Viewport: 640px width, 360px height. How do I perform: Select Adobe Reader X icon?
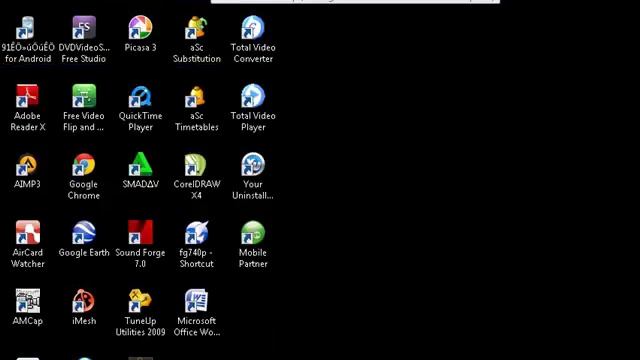click(27, 96)
